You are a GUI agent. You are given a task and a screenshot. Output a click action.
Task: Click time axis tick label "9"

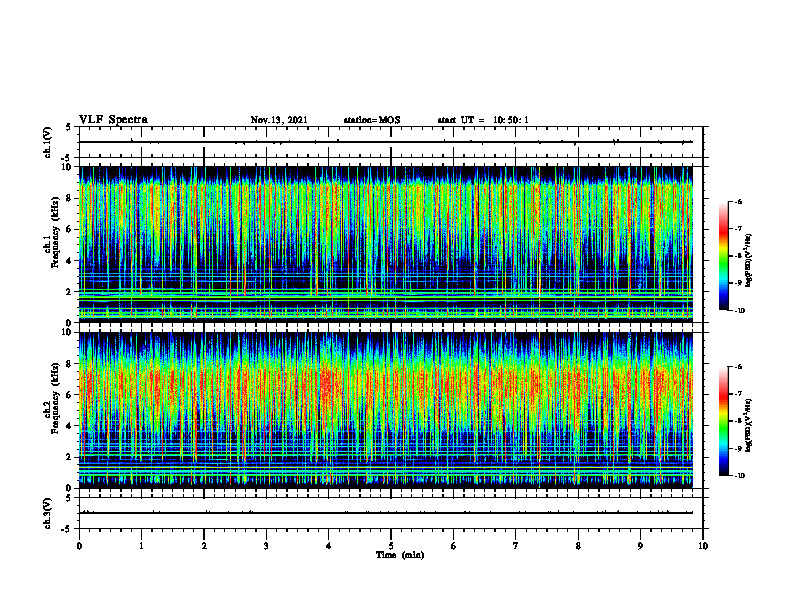point(640,546)
